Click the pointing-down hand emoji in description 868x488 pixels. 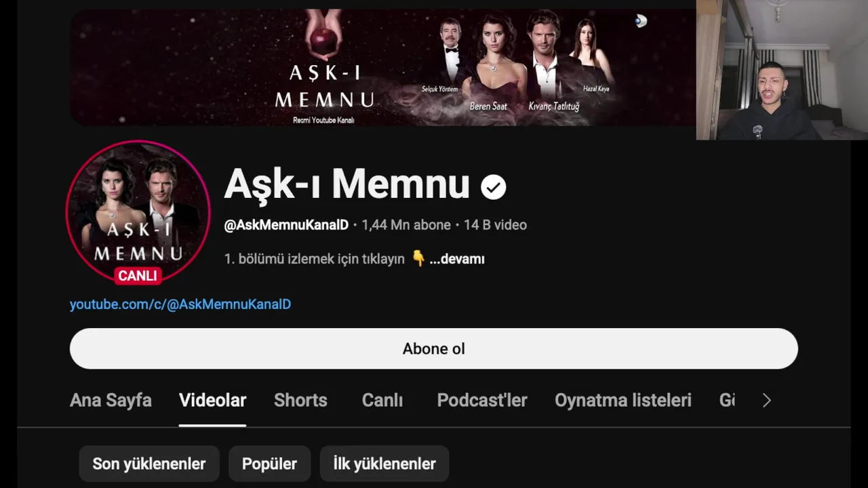(418, 258)
